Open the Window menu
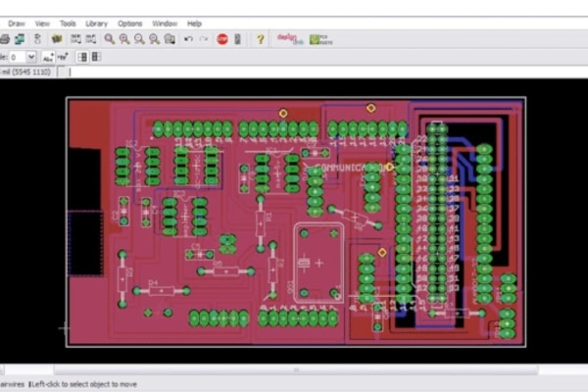The width and height of the screenshot is (588, 392). 165,24
